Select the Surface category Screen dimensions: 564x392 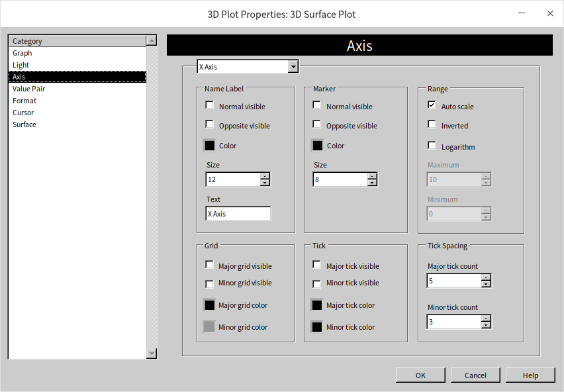click(x=24, y=124)
